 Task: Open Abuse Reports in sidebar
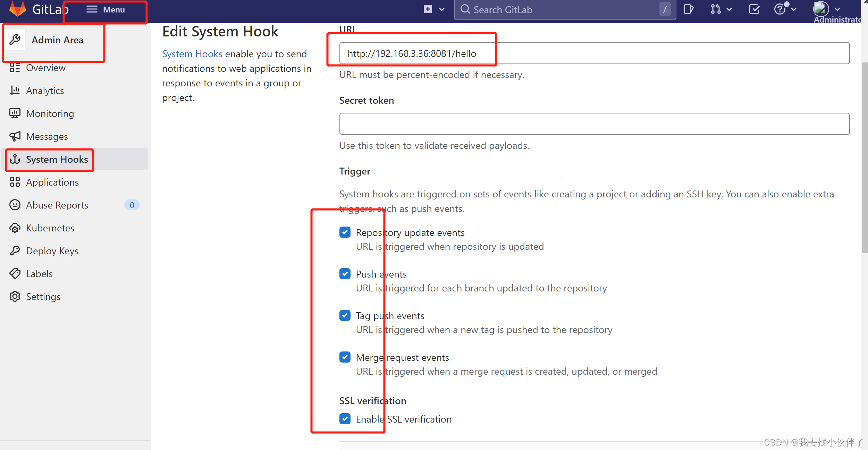[x=57, y=205]
